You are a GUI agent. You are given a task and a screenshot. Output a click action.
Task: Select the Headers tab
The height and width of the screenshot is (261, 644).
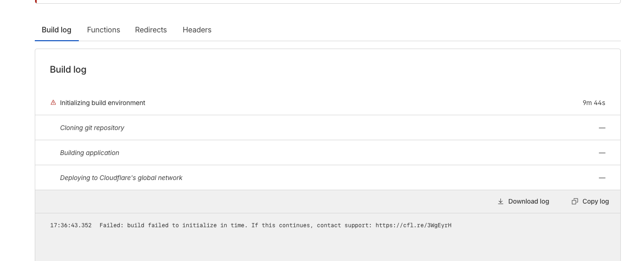tap(197, 30)
